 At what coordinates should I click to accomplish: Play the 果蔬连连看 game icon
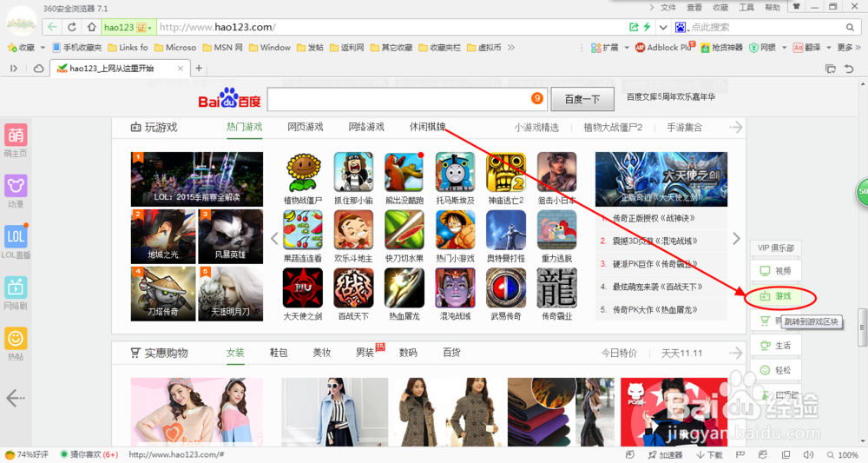point(303,230)
